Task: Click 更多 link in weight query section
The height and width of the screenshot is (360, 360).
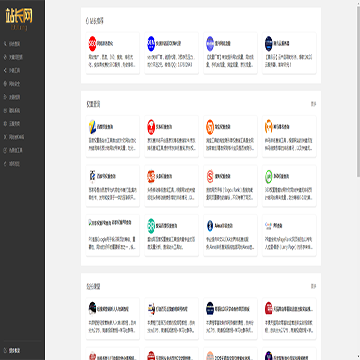Action: [x=313, y=104]
